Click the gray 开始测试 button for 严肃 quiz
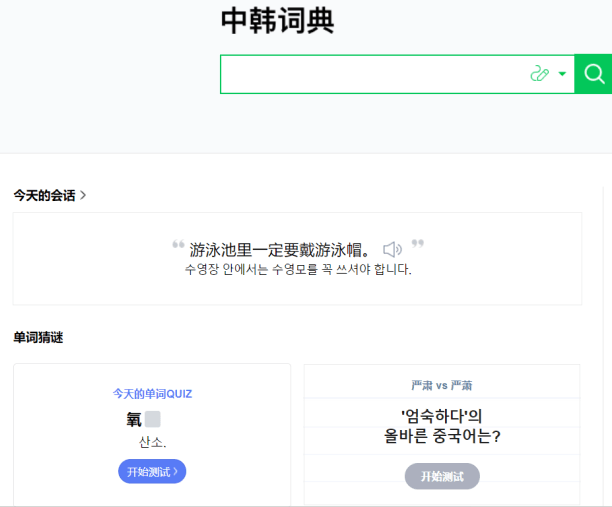 (x=442, y=476)
